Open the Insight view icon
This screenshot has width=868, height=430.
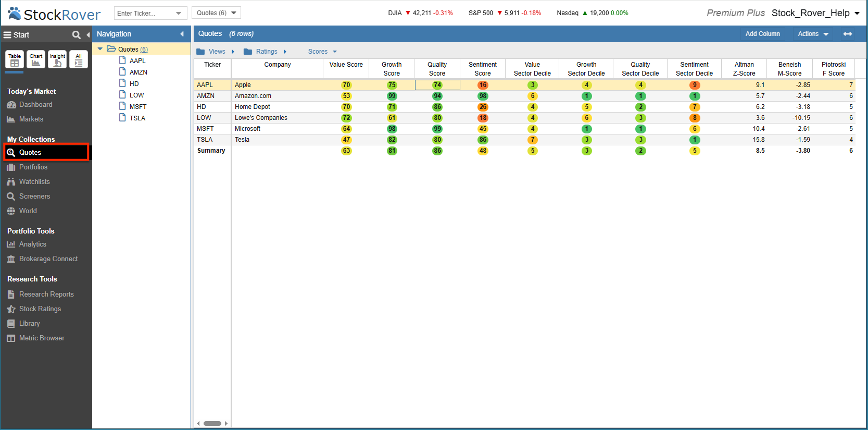(57, 59)
